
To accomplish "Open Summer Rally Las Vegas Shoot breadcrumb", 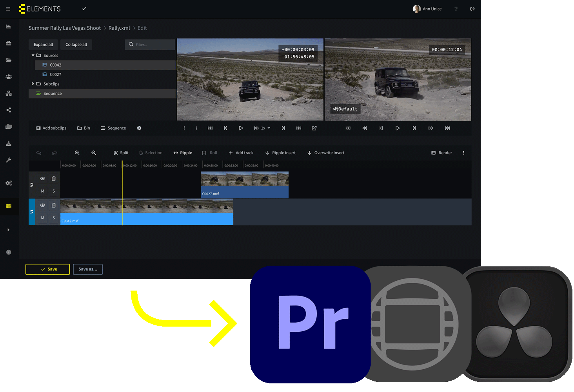I will (65, 28).
